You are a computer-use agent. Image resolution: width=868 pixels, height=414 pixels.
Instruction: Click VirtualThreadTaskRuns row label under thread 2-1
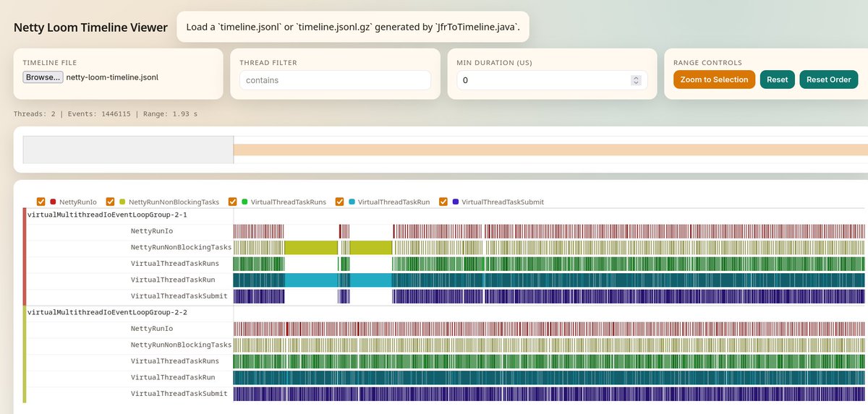pyautogui.click(x=174, y=263)
